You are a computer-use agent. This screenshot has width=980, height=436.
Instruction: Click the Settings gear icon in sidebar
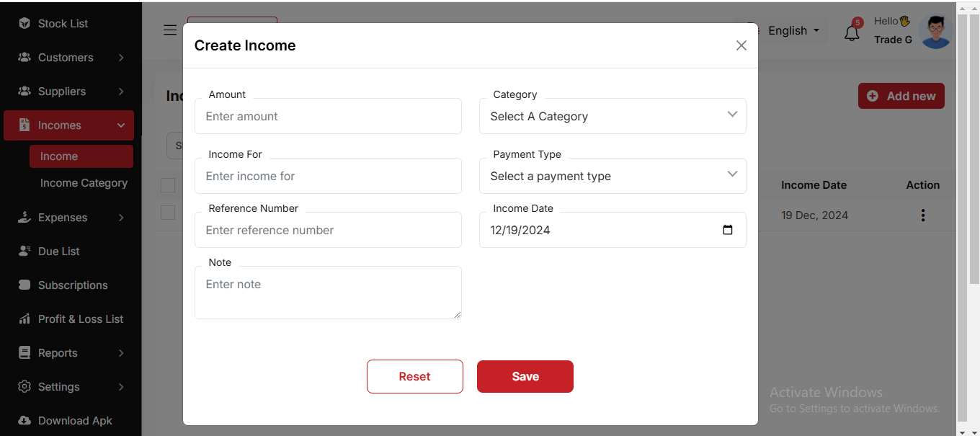(24, 387)
